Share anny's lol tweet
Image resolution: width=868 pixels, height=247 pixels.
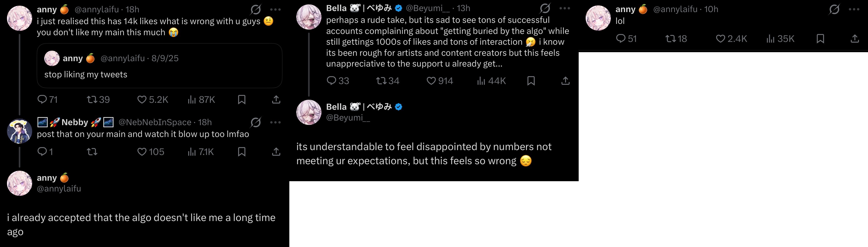click(855, 39)
